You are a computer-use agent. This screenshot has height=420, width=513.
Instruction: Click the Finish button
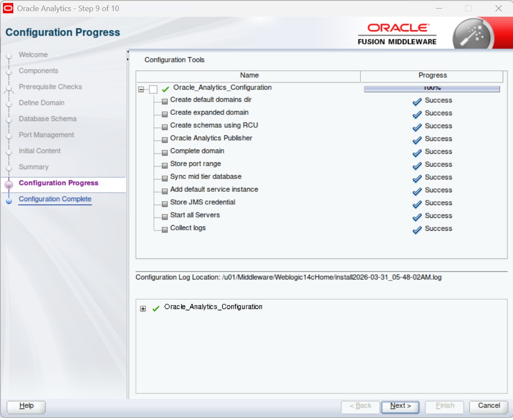point(445,406)
